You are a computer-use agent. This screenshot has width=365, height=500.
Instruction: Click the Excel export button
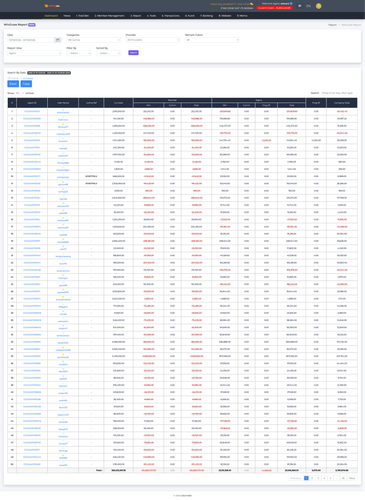[13, 84]
